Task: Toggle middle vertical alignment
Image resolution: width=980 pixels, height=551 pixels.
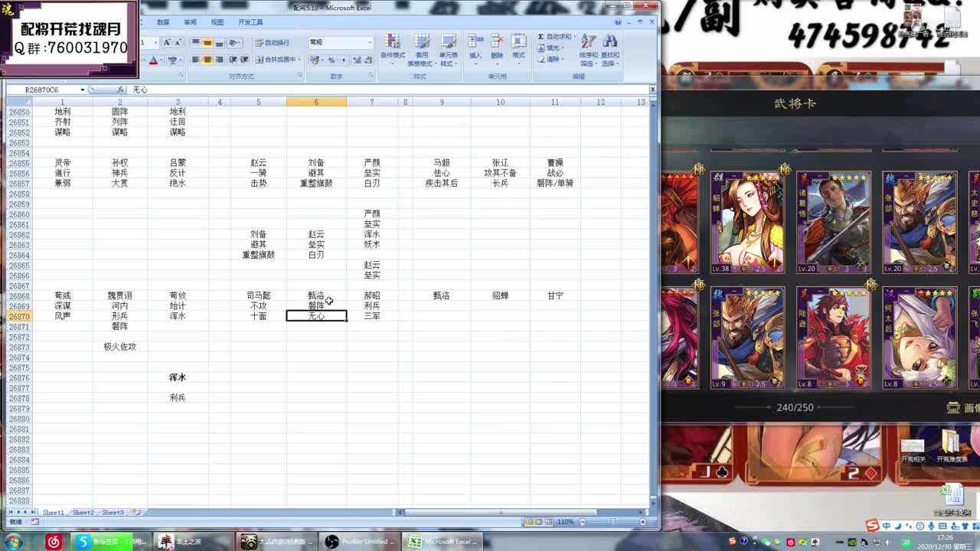Action: click(x=207, y=43)
